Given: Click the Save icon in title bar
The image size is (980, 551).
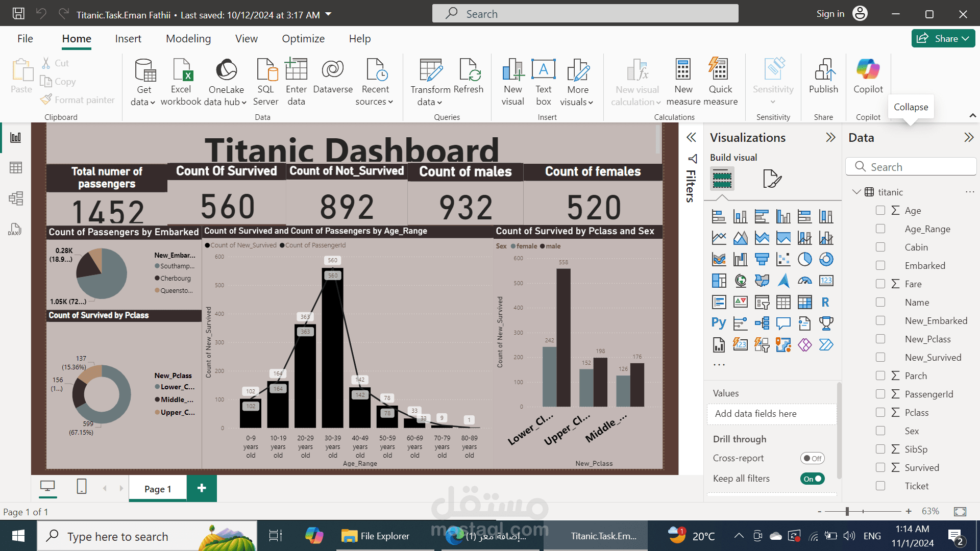Looking at the screenshot, I should click(x=18, y=14).
